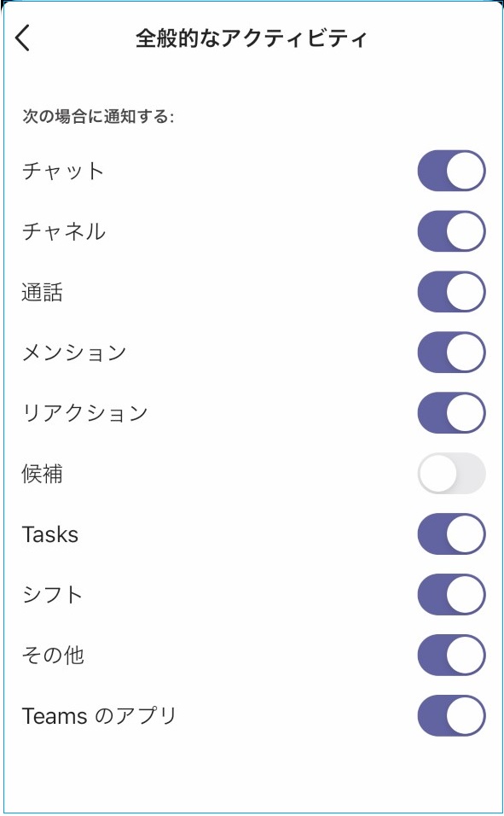Select the チャネル row label
Image resolution: width=504 pixels, height=816 pixels.
click(63, 231)
